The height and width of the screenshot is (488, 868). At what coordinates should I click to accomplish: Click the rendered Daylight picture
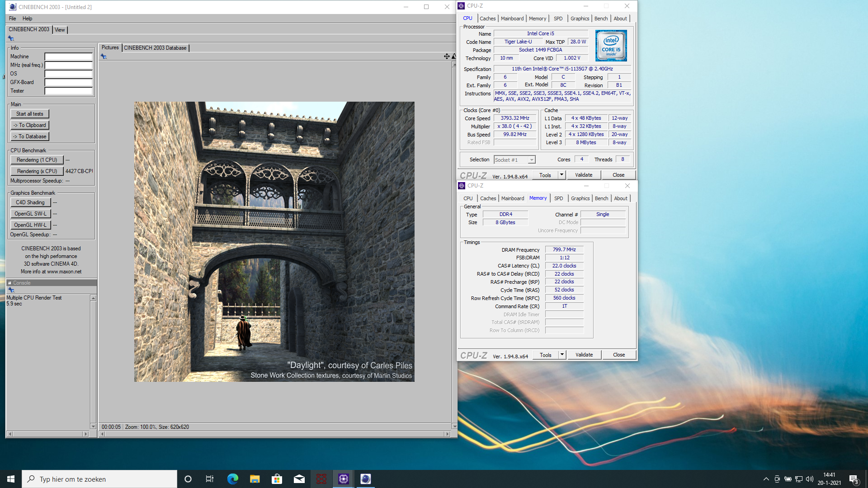(x=274, y=242)
